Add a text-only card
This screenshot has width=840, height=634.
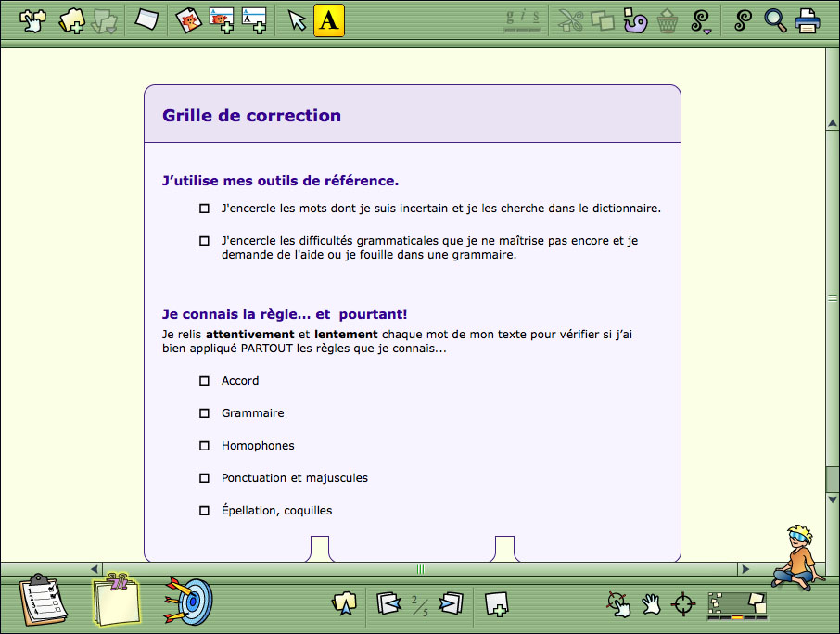tap(254, 20)
